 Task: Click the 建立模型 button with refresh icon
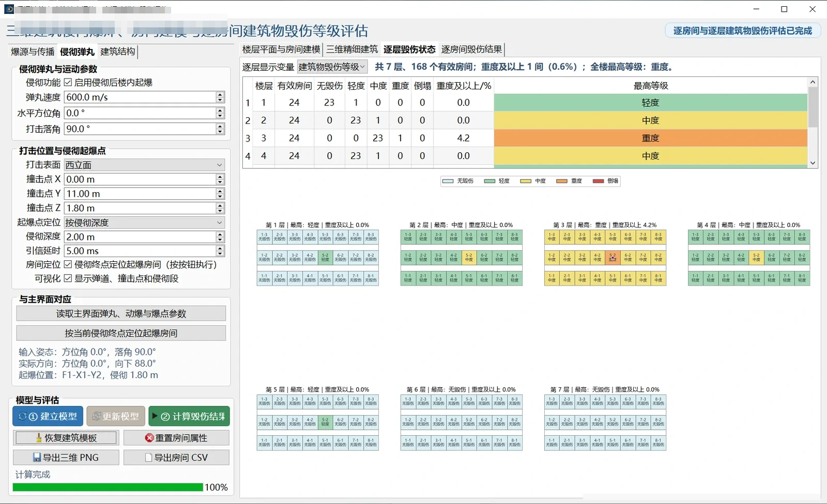pyautogui.click(x=48, y=416)
